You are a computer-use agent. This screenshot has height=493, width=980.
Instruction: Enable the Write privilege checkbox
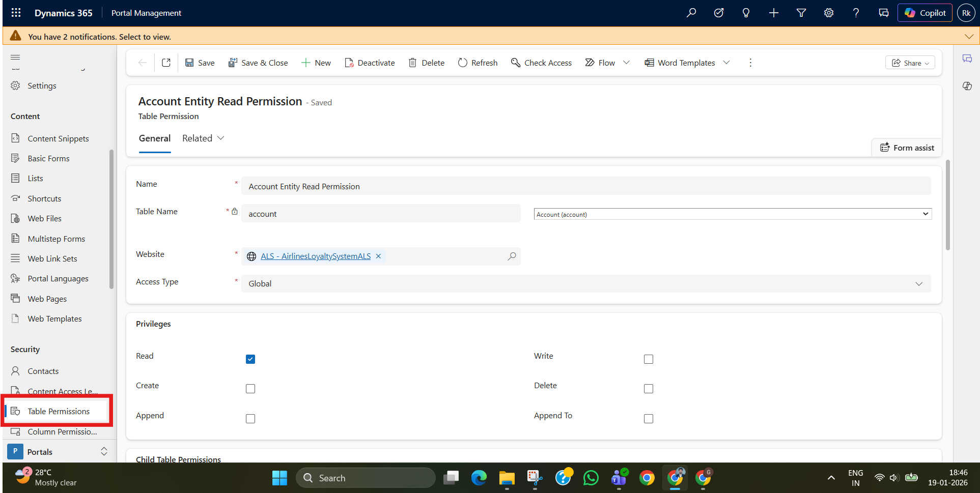pos(648,359)
